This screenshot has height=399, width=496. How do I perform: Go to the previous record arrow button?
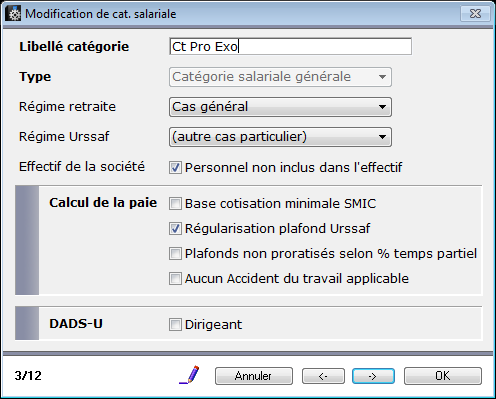click(323, 376)
